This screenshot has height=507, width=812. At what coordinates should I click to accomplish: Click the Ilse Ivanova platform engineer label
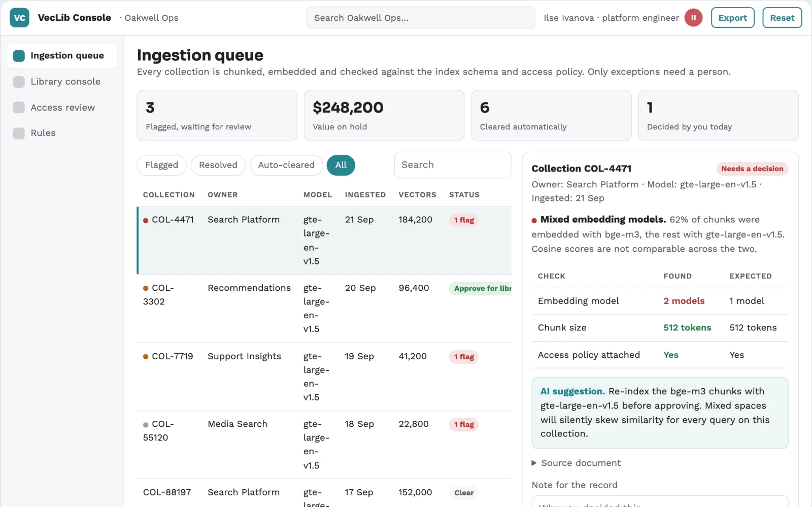coord(611,18)
